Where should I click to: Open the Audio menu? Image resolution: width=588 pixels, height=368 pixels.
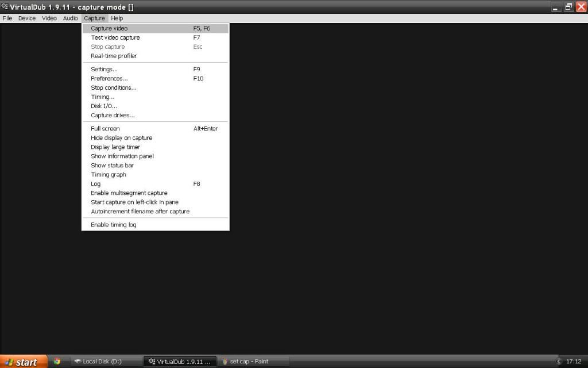(x=70, y=18)
